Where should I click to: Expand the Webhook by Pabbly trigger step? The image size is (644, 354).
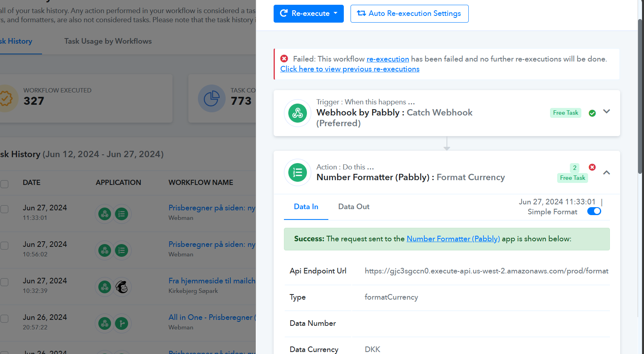click(x=606, y=112)
